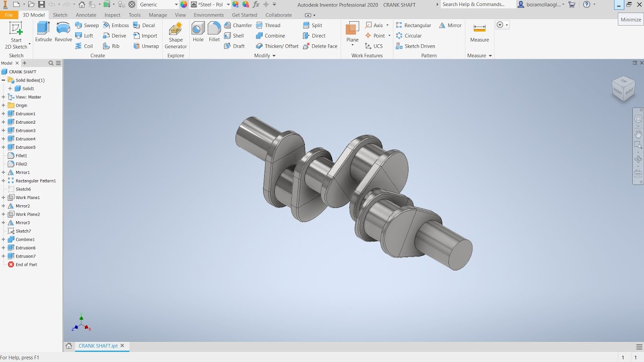Collapse the Solid Bodies(1) folder
This screenshot has width=644, height=362.
point(4,80)
